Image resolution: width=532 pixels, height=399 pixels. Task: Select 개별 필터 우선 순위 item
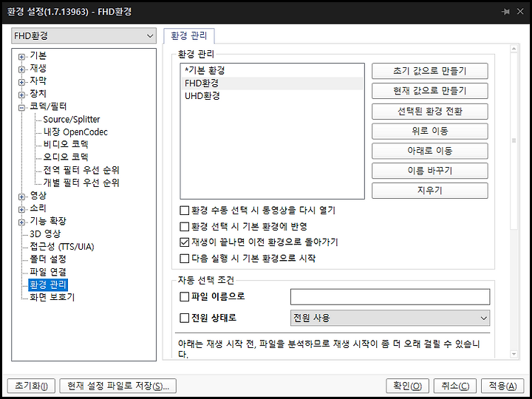click(81, 183)
